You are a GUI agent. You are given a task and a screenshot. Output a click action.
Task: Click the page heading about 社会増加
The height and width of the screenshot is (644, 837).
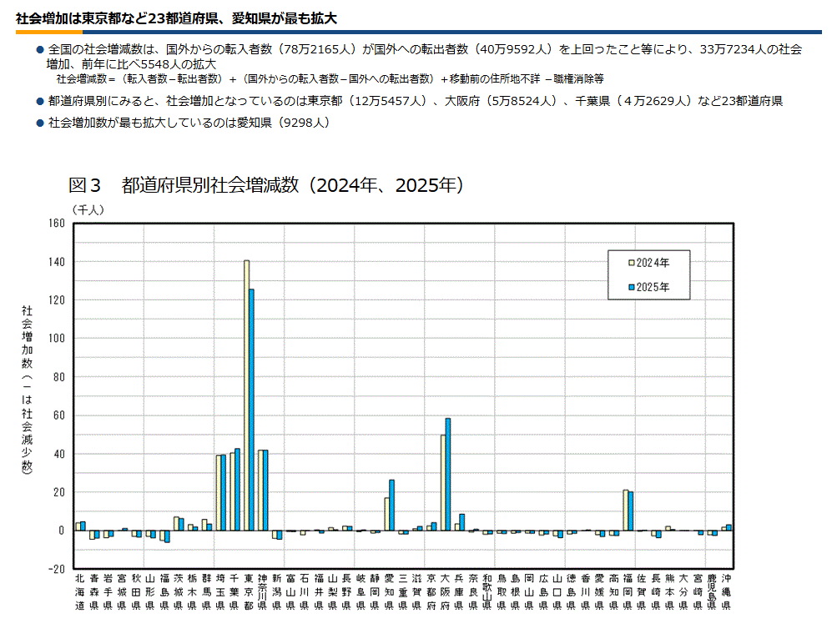[177, 18]
